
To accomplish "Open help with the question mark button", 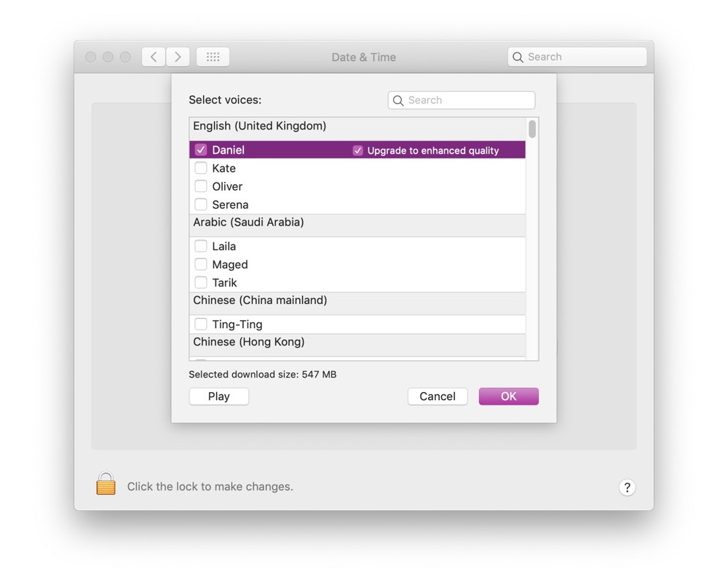I will pos(627,487).
